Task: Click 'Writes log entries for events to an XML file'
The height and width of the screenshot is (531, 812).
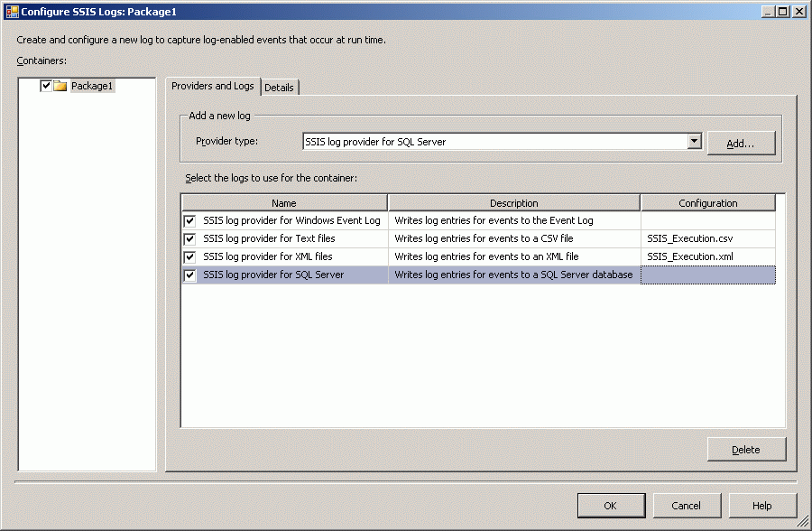Action: 487,256
